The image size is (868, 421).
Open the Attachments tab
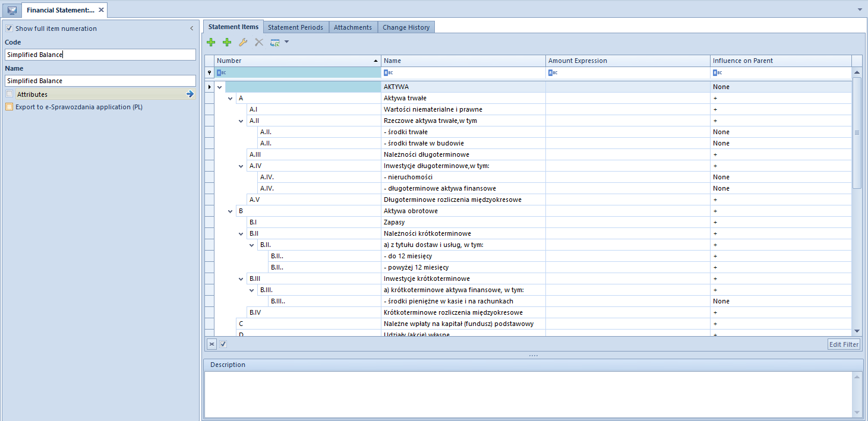(353, 27)
